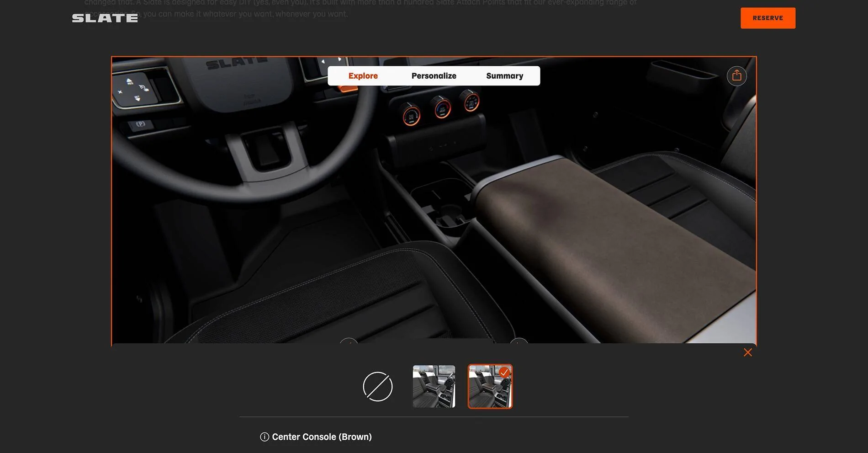The height and width of the screenshot is (453, 868).
Task: Open the Summary tab
Action: [x=504, y=76]
